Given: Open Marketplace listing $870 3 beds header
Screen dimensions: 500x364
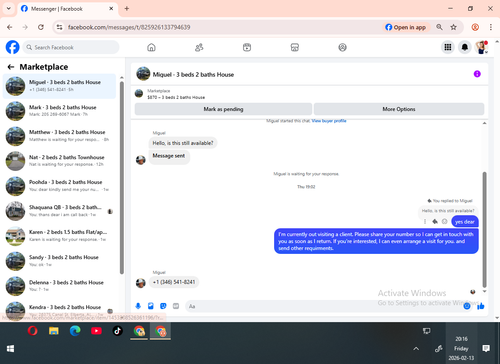Looking at the screenshot, I should [177, 94].
